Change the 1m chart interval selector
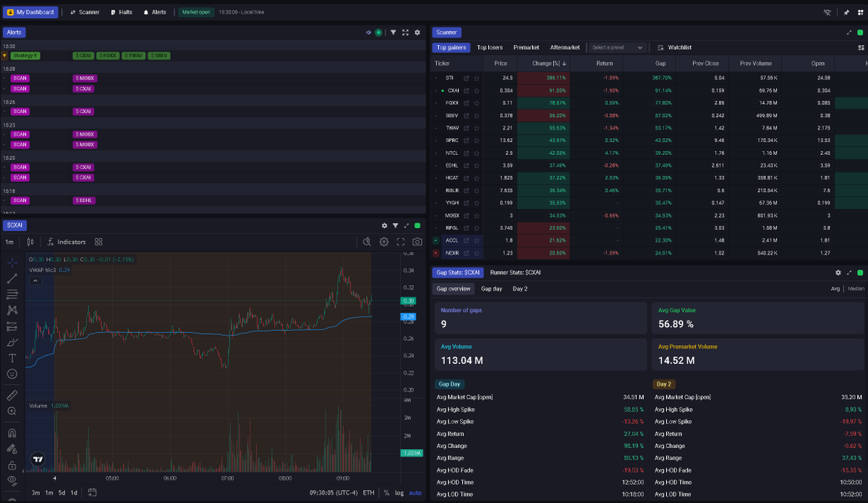Image resolution: width=868 pixels, height=503 pixels. 9,242
